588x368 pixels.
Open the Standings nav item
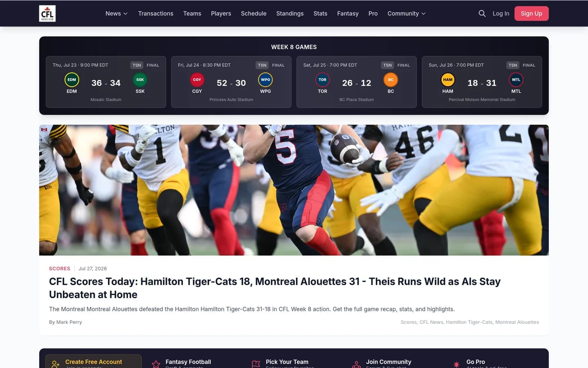290,13
